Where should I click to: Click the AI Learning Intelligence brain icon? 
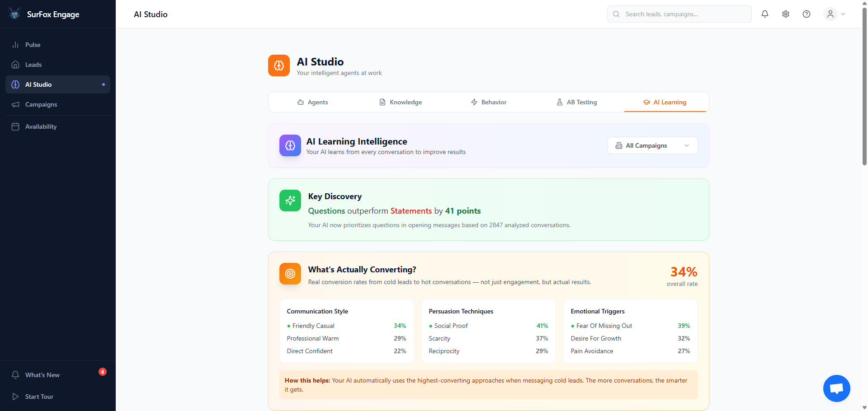(x=290, y=145)
